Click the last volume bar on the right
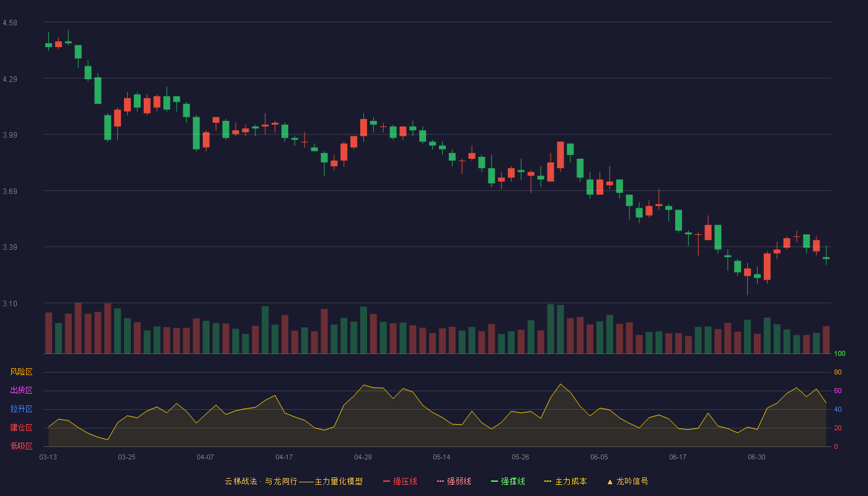 (826, 340)
